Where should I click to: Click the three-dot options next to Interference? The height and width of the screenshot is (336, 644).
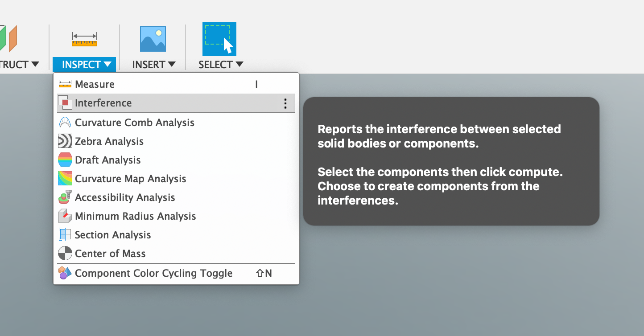(285, 103)
